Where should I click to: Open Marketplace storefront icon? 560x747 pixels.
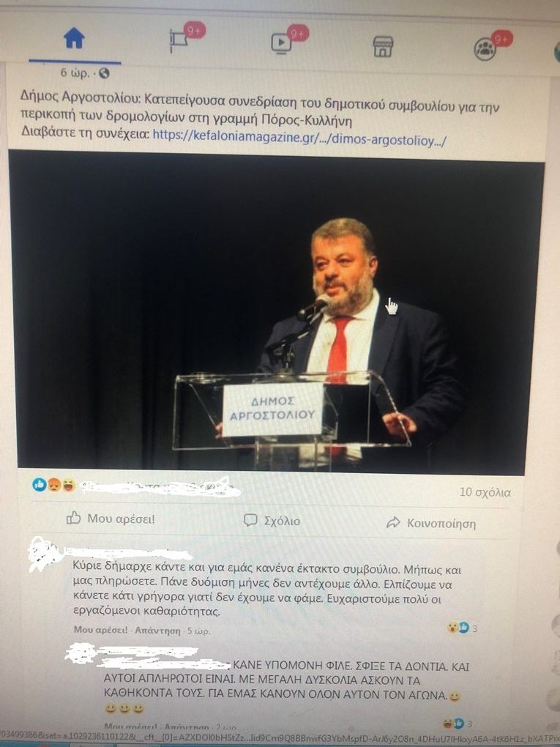(383, 46)
